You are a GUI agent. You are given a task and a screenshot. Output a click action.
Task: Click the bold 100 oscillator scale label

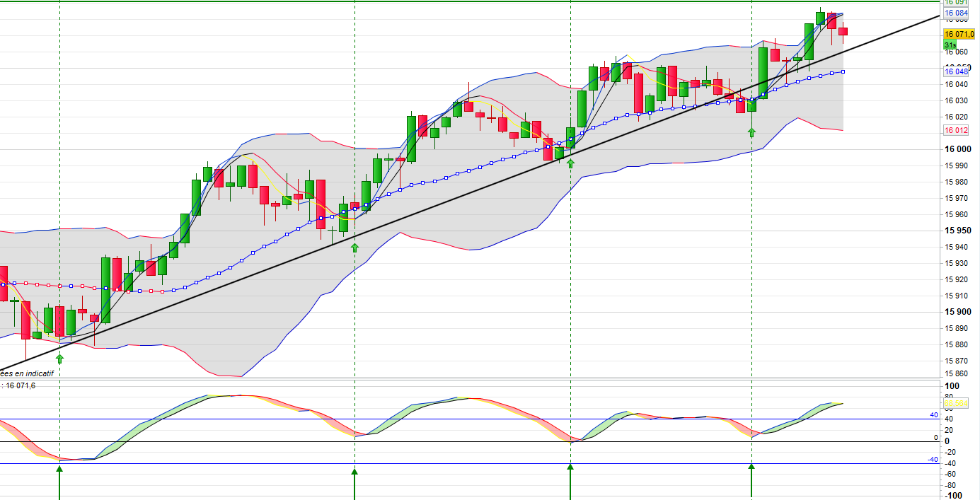952,386
